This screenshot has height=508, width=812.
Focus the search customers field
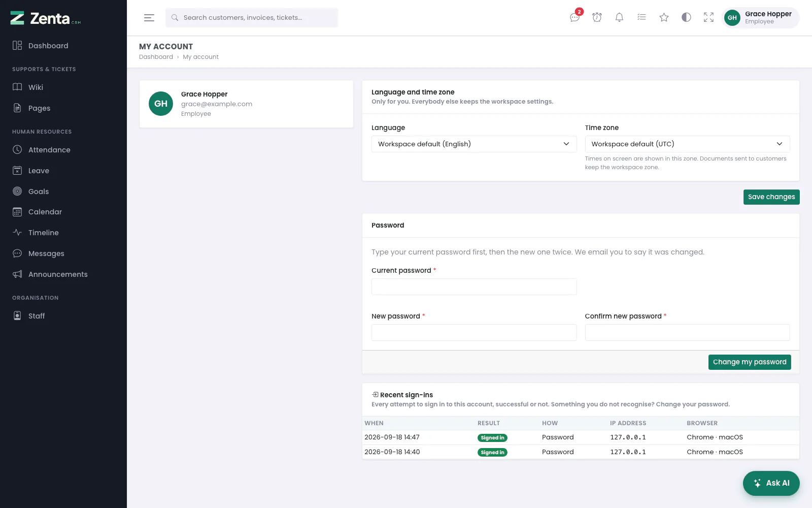tap(252, 18)
